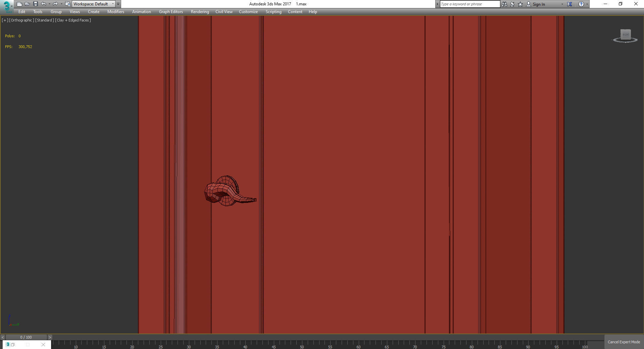Step time slider forward with right arrow
644x349 pixels.
tap(50, 337)
